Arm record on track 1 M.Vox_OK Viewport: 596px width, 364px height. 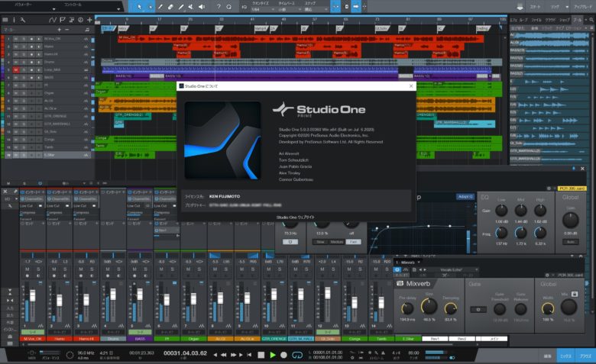tap(31, 39)
